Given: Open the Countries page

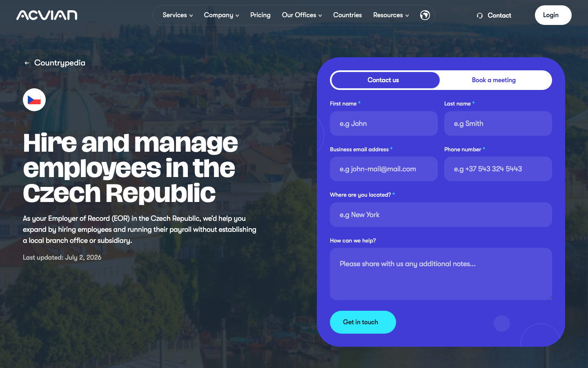Looking at the screenshot, I should pos(347,15).
